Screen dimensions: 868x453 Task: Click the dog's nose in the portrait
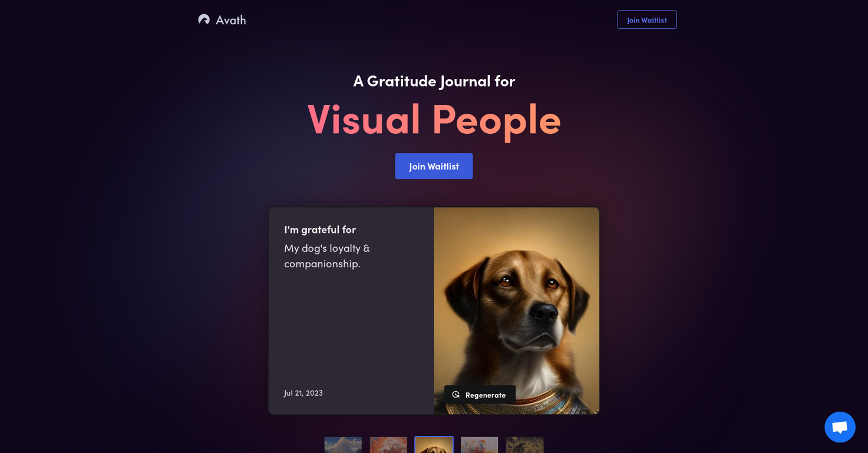(x=543, y=311)
